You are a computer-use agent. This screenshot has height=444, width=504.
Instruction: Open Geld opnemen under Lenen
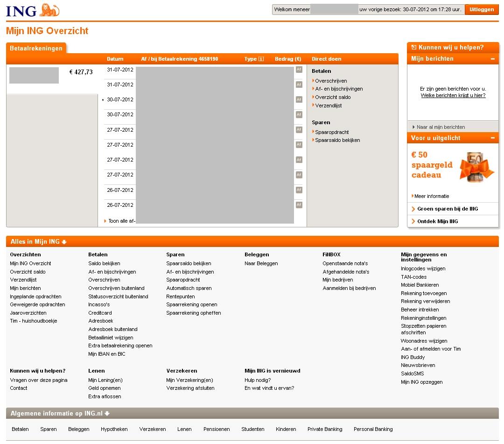point(105,388)
